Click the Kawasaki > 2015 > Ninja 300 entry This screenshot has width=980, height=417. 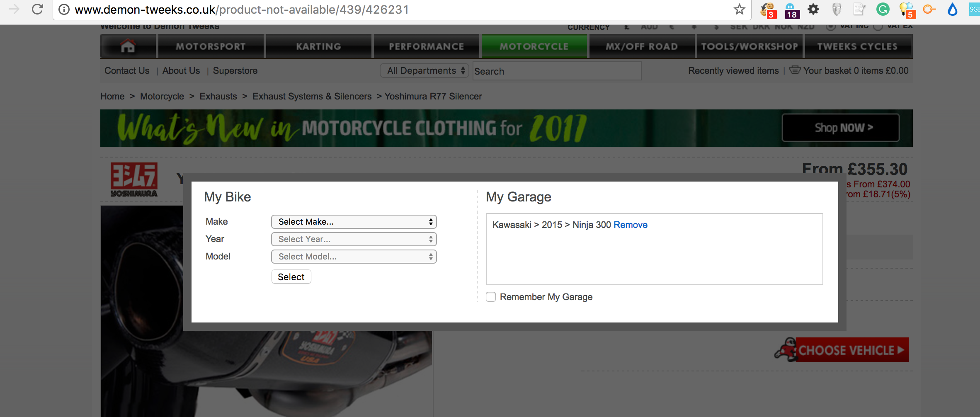(x=552, y=225)
